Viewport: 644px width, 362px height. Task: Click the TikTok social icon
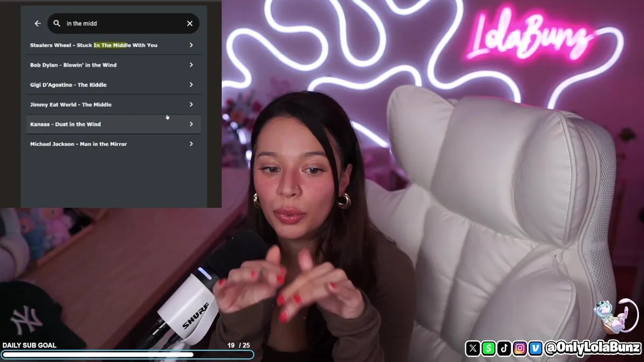[504, 348]
